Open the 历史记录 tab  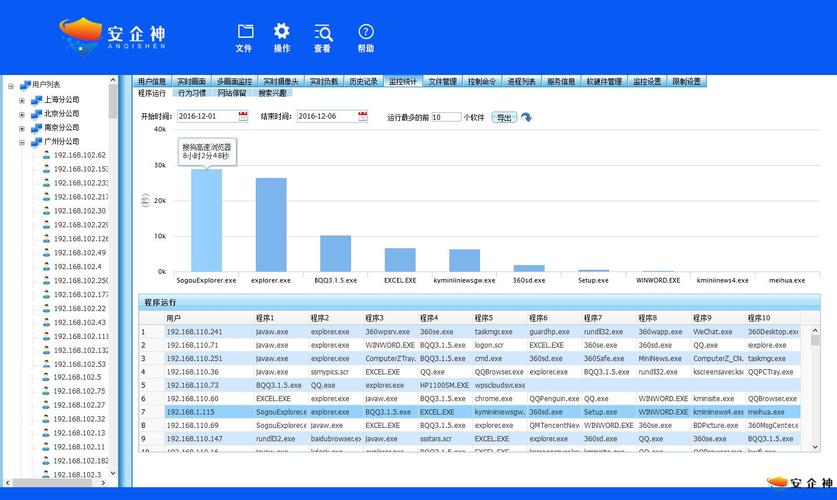tap(363, 81)
